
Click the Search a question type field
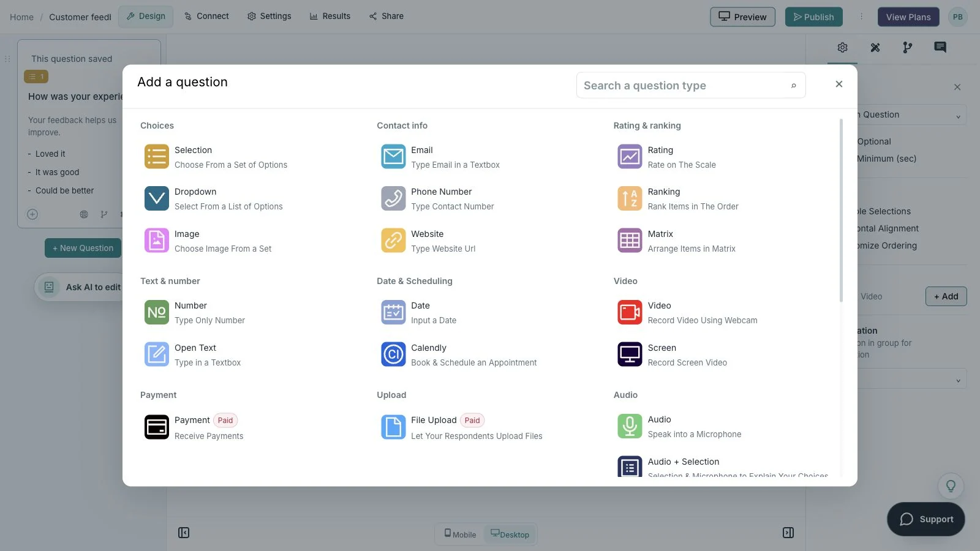click(x=690, y=86)
